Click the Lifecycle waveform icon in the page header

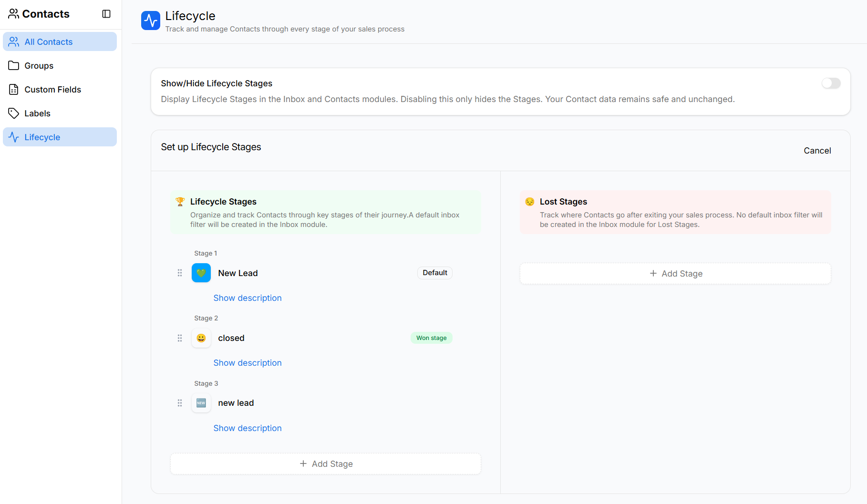click(150, 20)
